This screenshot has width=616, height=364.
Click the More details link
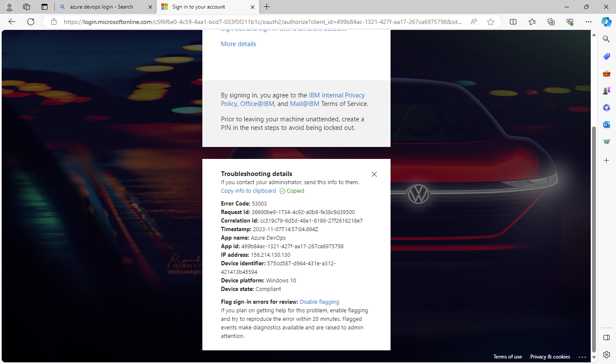238,44
